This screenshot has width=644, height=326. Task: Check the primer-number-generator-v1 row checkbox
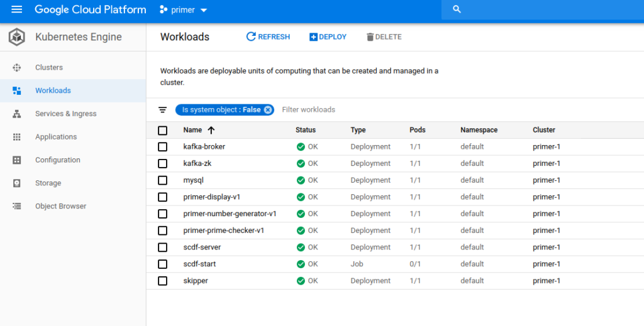(163, 214)
